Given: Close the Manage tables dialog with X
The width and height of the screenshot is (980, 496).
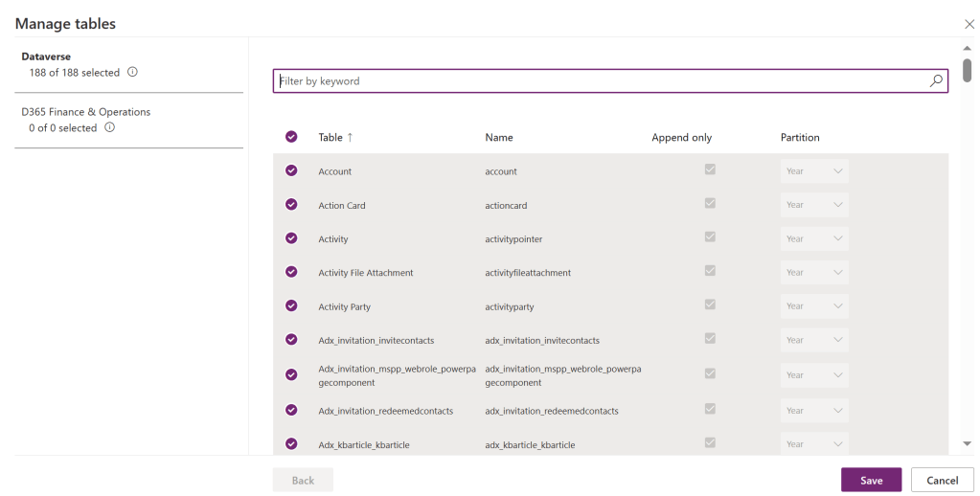Looking at the screenshot, I should [x=969, y=23].
